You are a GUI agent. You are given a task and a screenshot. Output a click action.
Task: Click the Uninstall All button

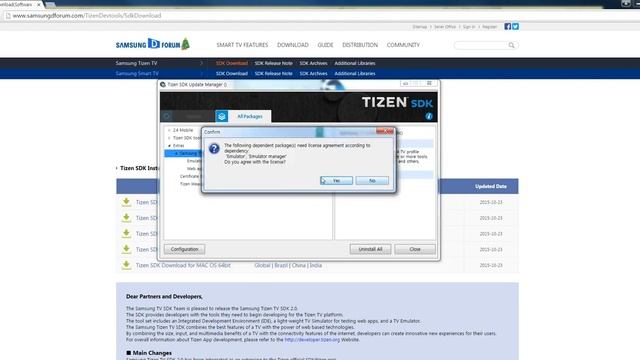(370, 249)
